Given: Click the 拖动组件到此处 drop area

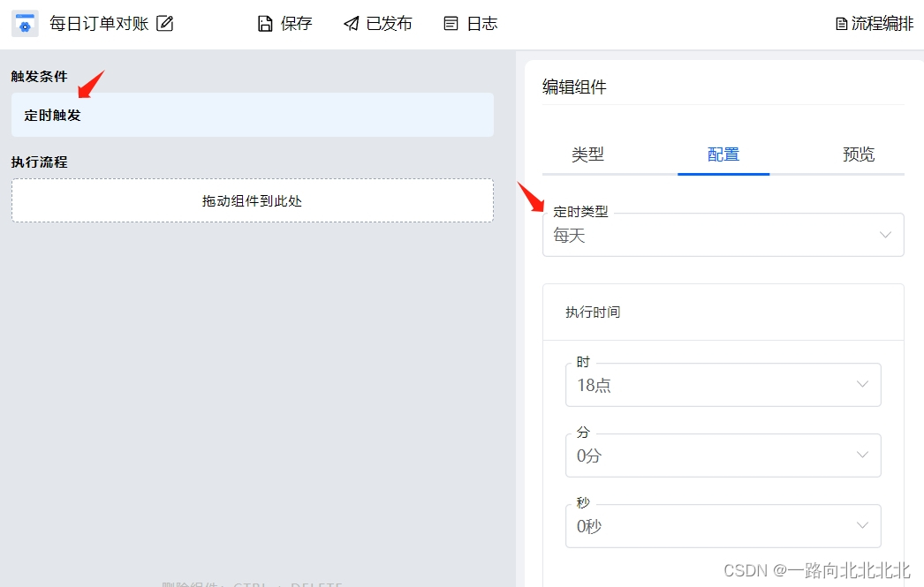Looking at the screenshot, I should click(x=252, y=200).
